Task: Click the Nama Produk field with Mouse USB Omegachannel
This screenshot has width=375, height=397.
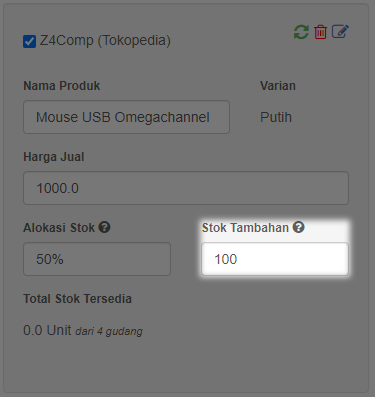Action: [x=126, y=117]
